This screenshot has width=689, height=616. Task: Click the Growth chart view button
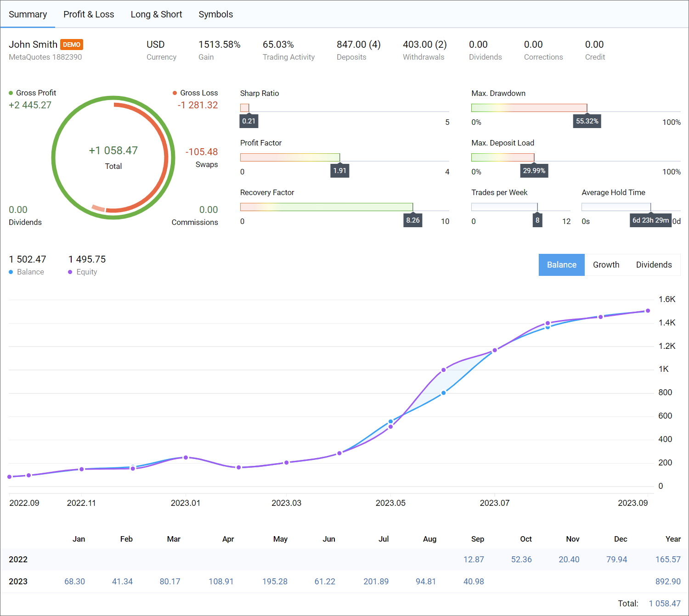(606, 265)
